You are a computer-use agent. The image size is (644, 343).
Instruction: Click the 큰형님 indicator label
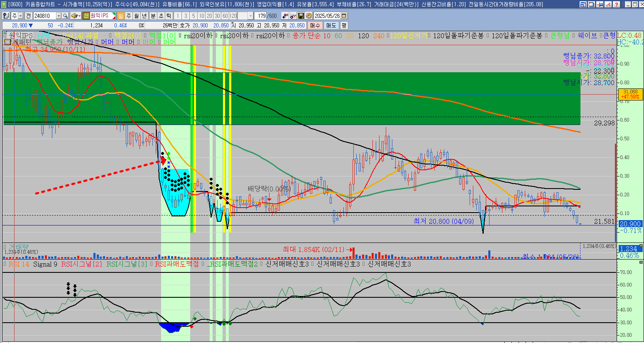[x=560, y=36]
